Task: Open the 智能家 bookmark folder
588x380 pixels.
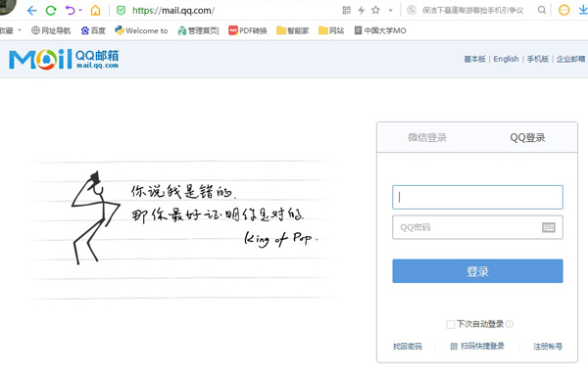Action: click(293, 30)
